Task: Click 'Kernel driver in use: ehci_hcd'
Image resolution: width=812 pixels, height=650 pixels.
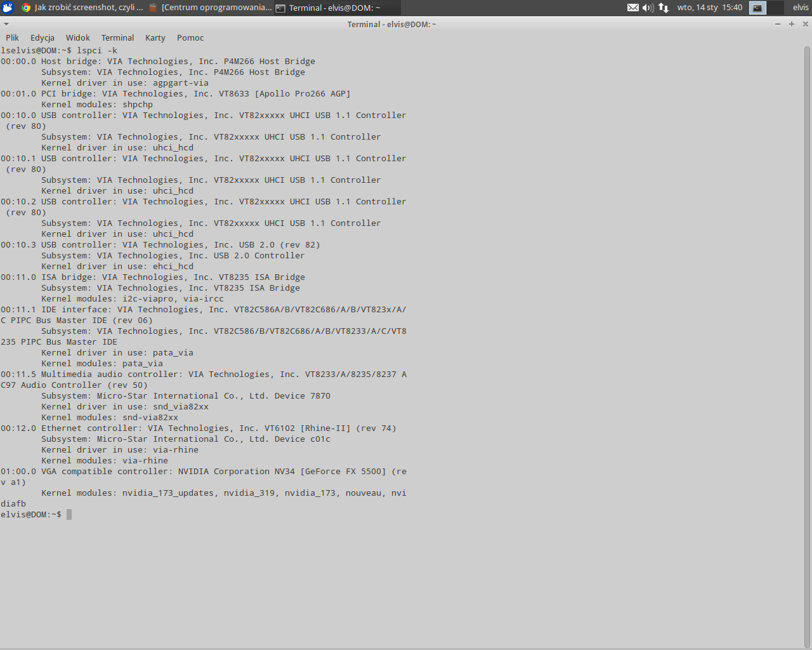Action: click(117, 266)
